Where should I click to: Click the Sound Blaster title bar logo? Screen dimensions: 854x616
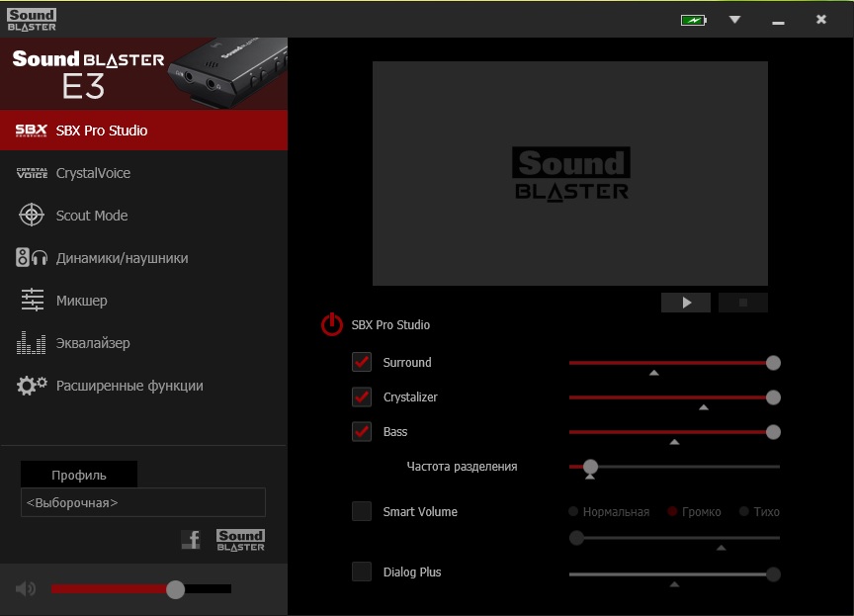[32, 20]
